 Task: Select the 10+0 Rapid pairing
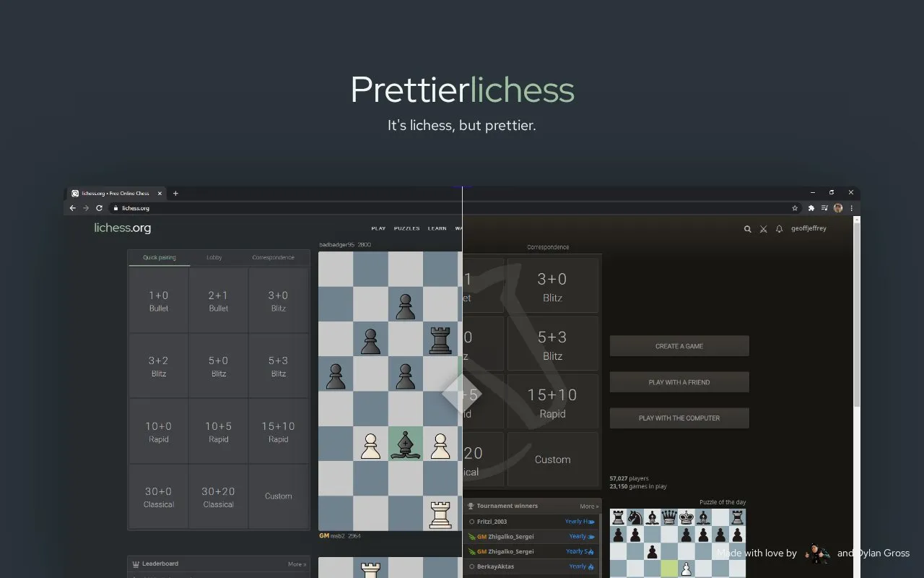159,431
